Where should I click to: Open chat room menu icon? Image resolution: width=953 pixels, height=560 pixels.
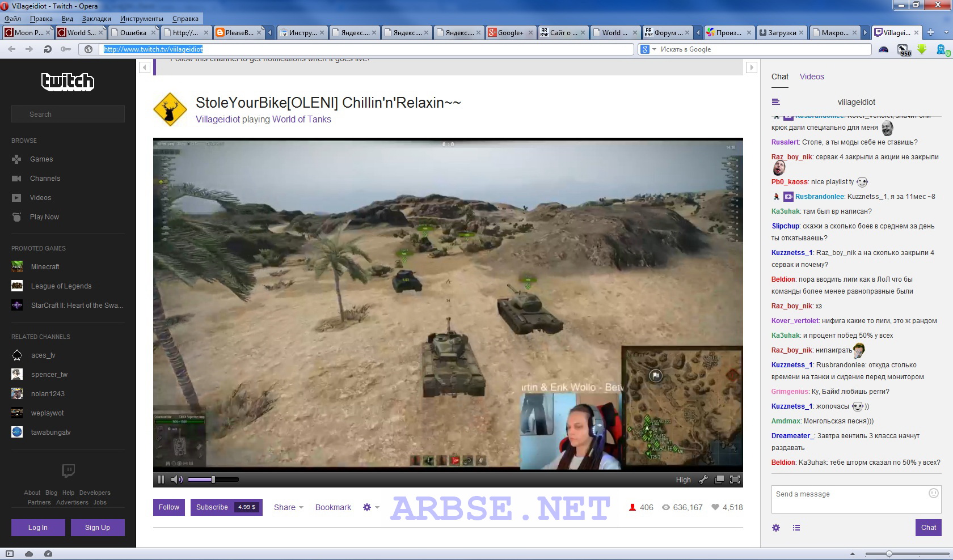tap(776, 102)
